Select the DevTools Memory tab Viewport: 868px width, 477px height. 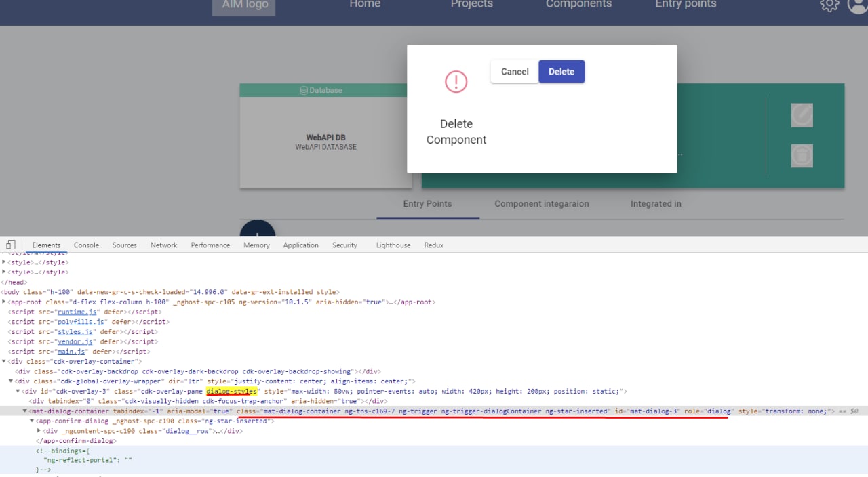coord(256,245)
